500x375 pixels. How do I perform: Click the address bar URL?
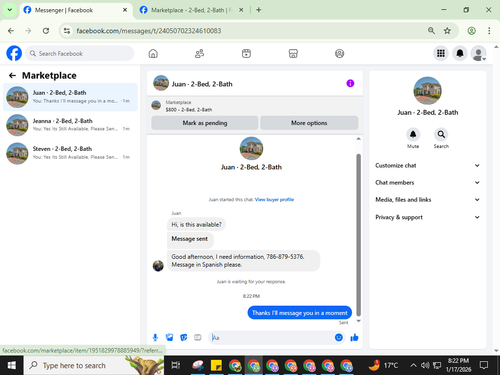click(149, 31)
